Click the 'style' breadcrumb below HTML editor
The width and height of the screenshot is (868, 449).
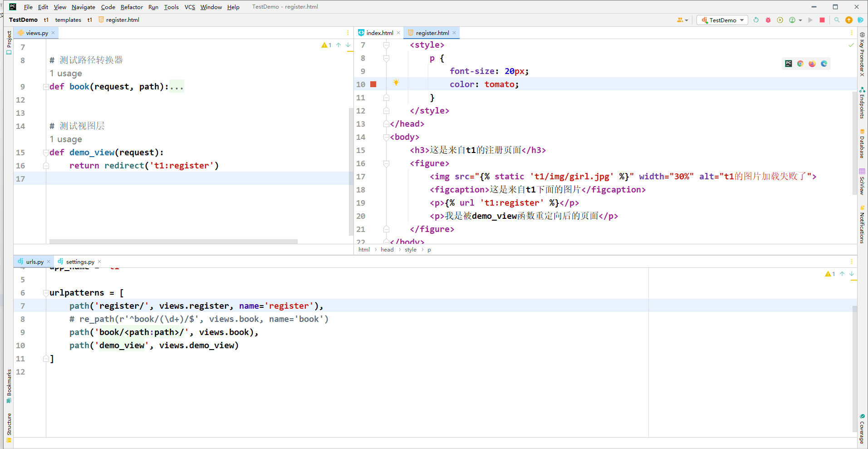411,250
